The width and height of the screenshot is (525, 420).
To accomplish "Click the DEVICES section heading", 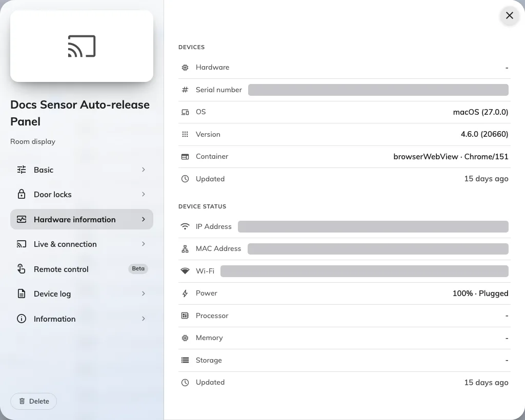I will coord(192,47).
